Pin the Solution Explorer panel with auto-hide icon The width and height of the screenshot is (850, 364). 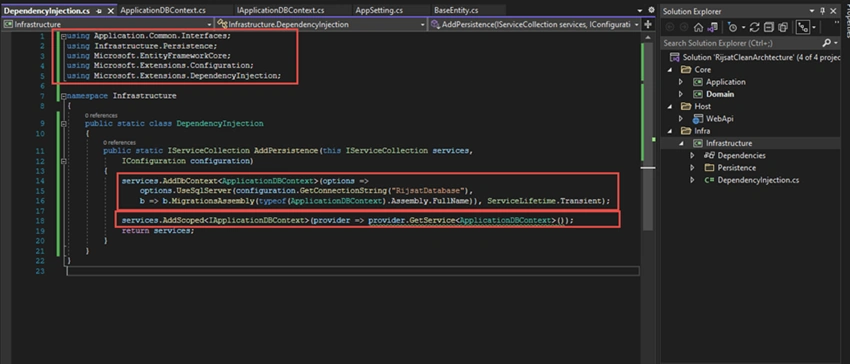[823, 11]
